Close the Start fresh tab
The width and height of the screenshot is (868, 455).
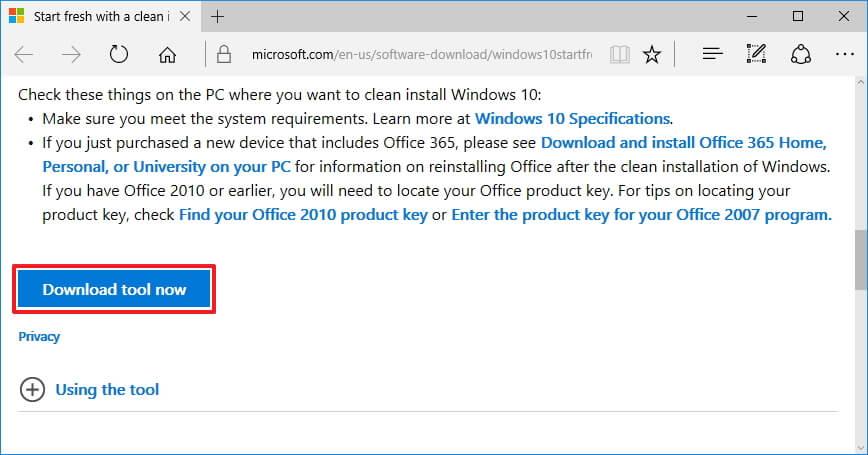click(185, 17)
